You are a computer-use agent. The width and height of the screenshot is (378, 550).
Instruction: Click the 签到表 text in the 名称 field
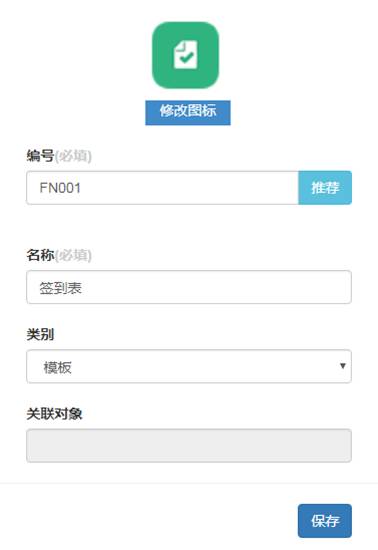pos(61,288)
